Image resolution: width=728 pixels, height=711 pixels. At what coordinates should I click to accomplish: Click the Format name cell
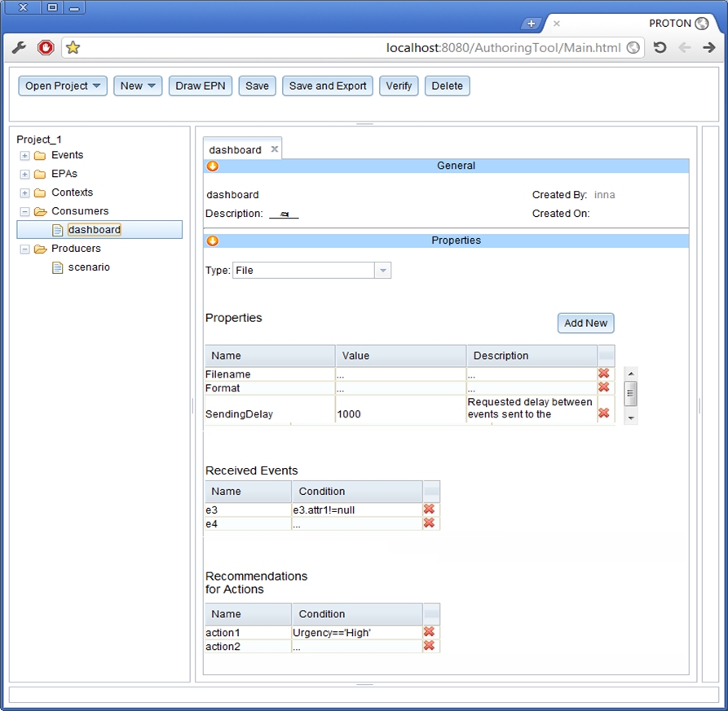(x=269, y=388)
